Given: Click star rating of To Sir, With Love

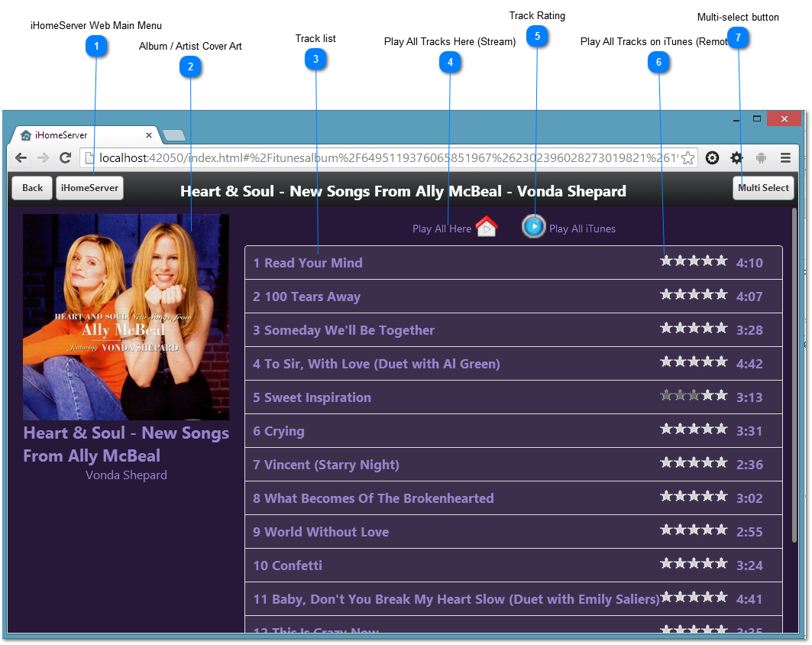Looking at the screenshot, I should 694,361.
